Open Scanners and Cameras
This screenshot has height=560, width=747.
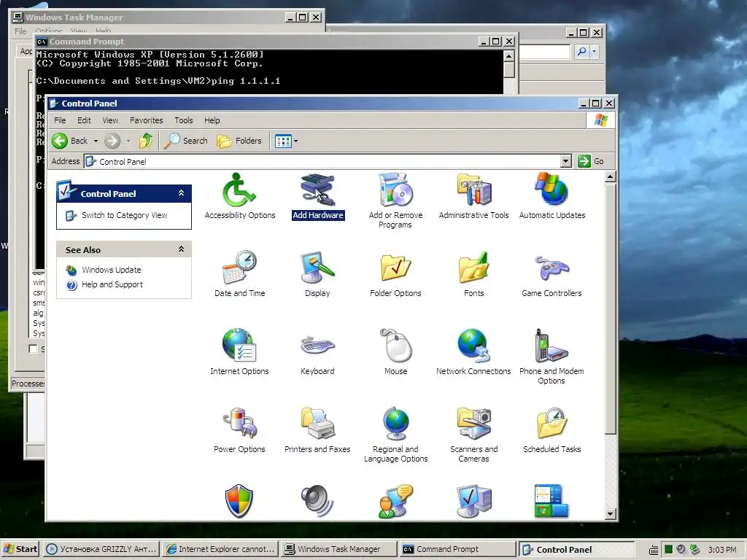[x=473, y=435]
